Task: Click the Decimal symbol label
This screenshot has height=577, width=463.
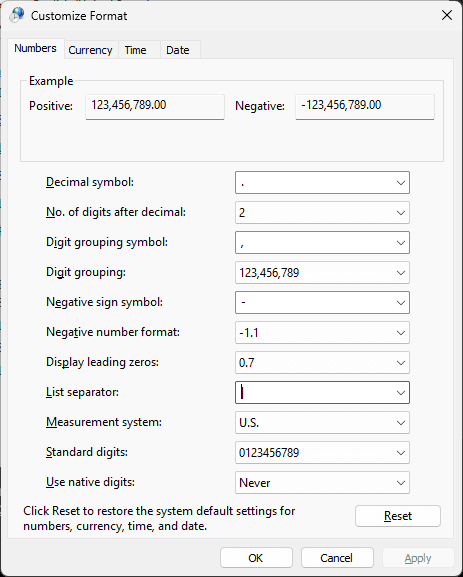Action: pyautogui.click(x=90, y=182)
